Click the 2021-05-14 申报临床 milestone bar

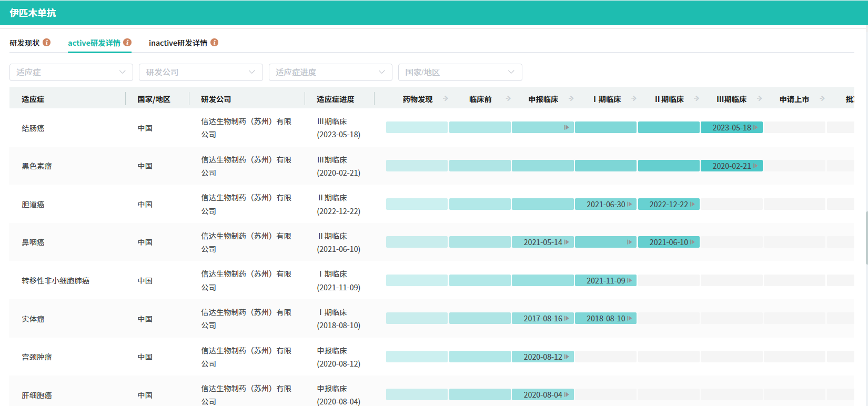[542, 242]
